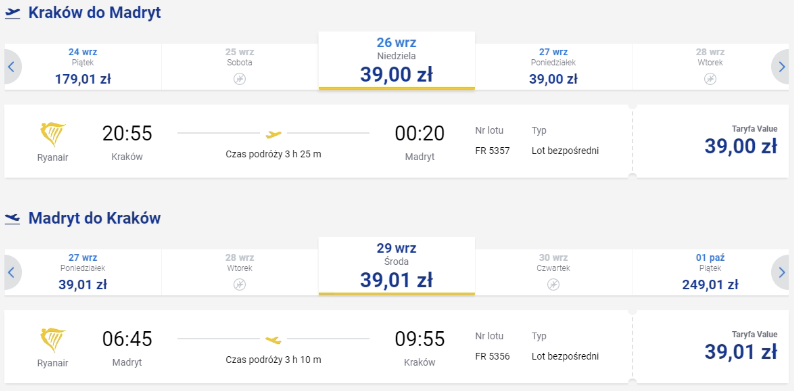The image size is (794, 391).
Task: Click departing plane icon beside Kraków do Madryt
Action: pyautogui.click(x=12, y=13)
